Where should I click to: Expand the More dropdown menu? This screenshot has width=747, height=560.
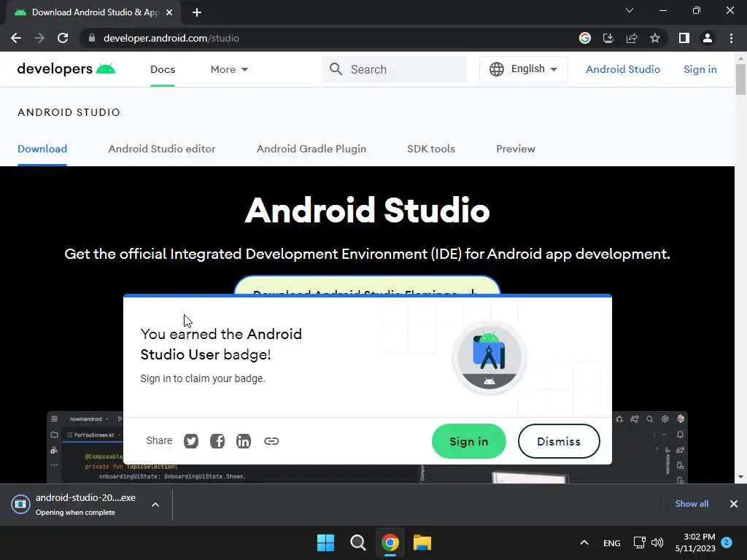click(229, 69)
